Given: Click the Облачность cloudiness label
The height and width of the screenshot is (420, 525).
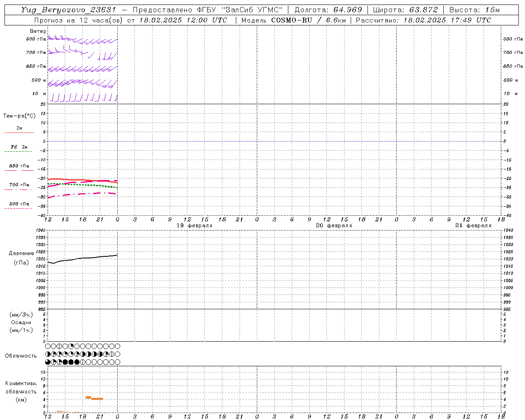Looking at the screenshot, I should (x=21, y=356).
